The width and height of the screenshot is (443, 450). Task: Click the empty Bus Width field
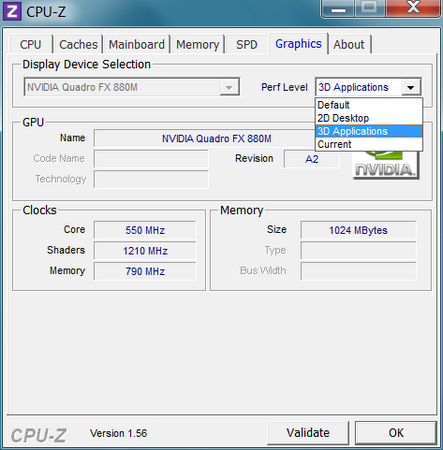358,271
